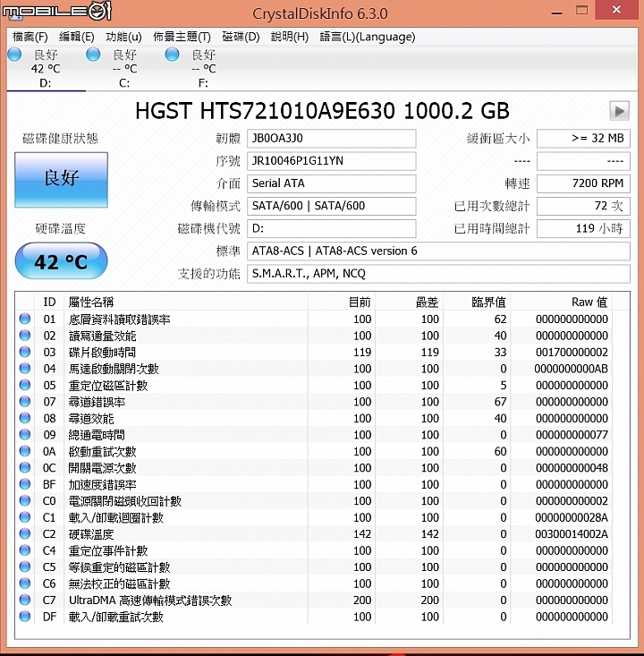
Task: Click status orb of attribute BF
Action: click(x=25, y=484)
